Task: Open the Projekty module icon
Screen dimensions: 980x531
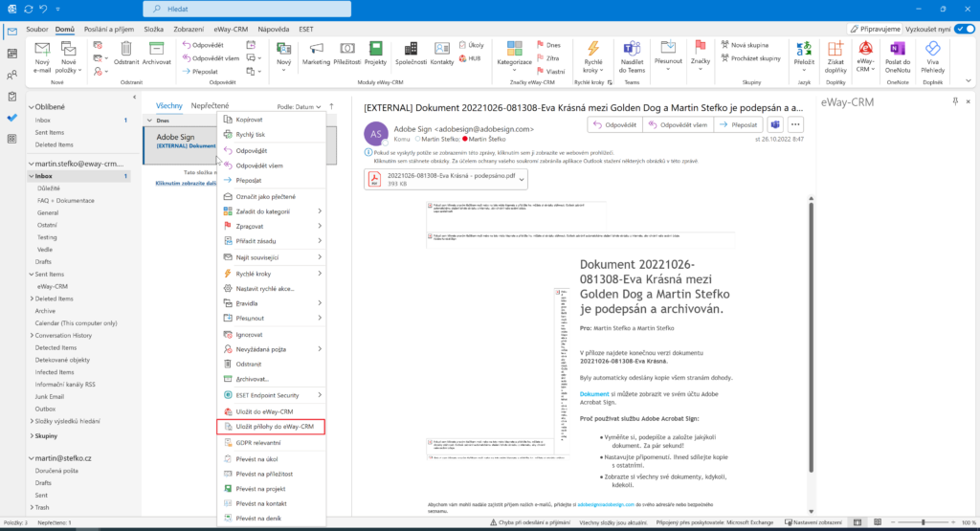Action: tap(375, 49)
